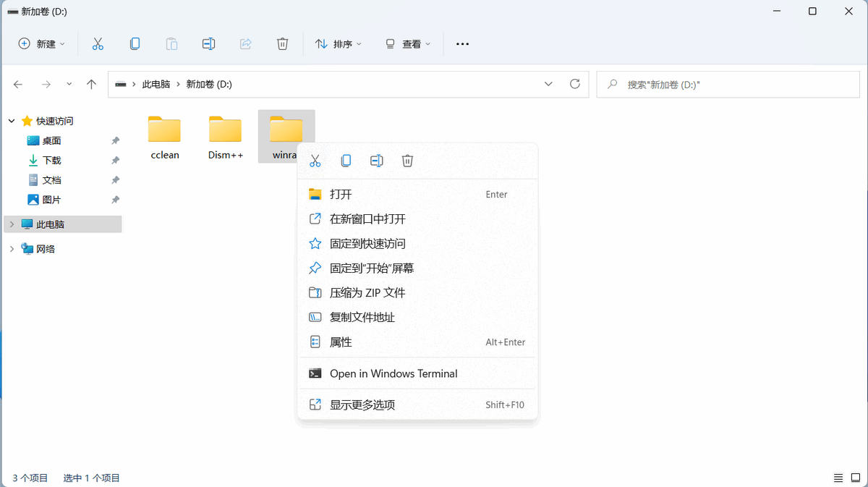The height and width of the screenshot is (487, 868).
Task: Click the toolbar Rename icon
Action: point(208,44)
